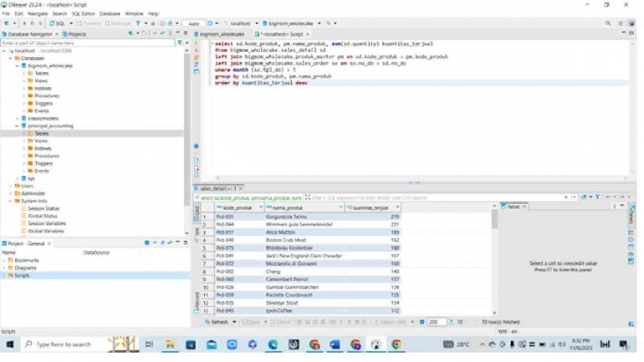Open the SQL editor toolbar button

(57, 23)
